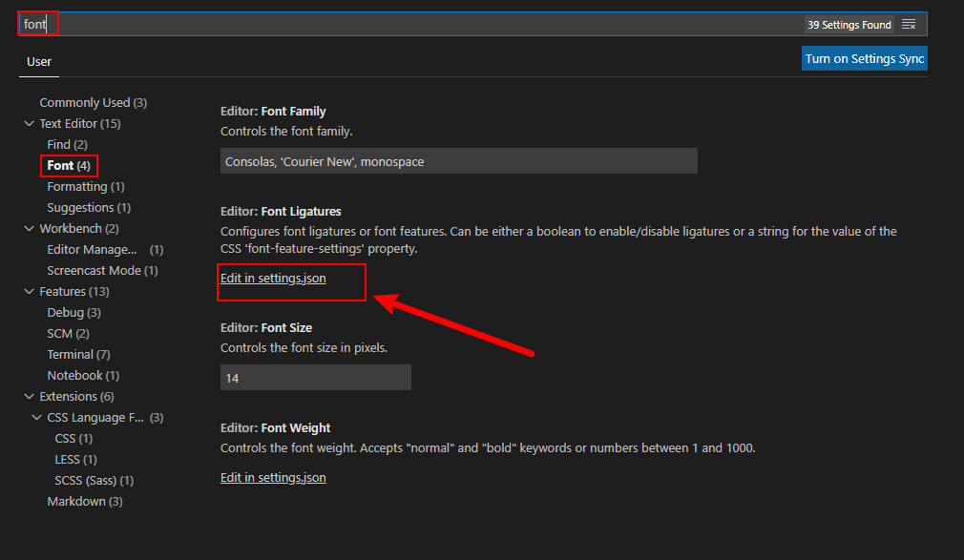Viewport: 964px width, 560px height.
Task: Open CSS (1) settings group
Action: coord(73,438)
